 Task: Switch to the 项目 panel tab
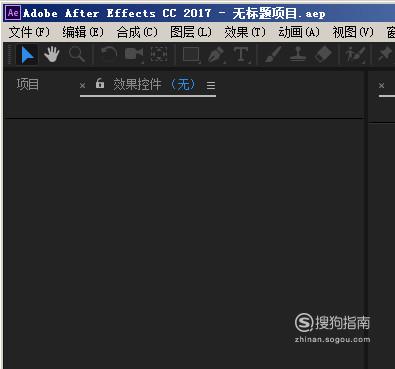tap(28, 84)
